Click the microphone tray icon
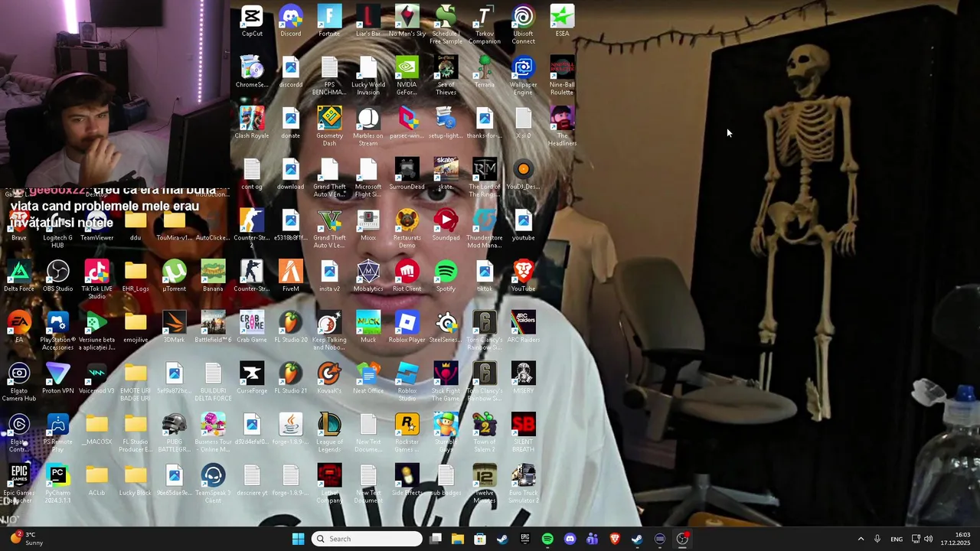The width and height of the screenshot is (980, 551). pos(877,539)
